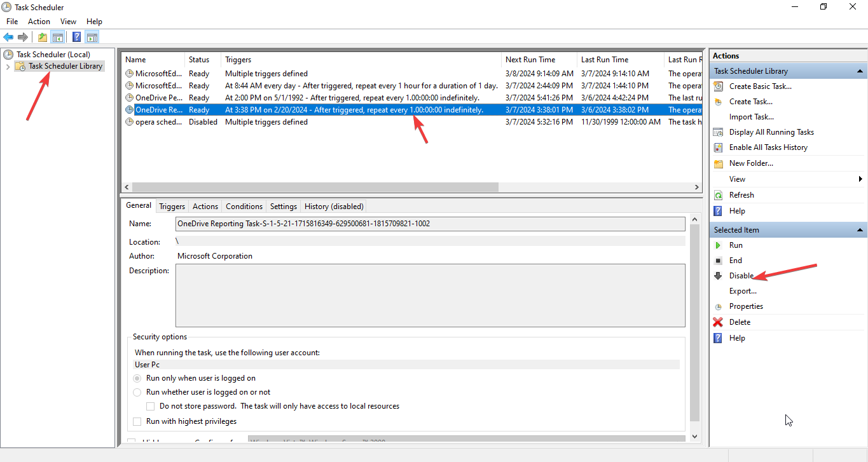Check Do not store password option
Viewport: 868px width, 462px height.
pyautogui.click(x=150, y=405)
